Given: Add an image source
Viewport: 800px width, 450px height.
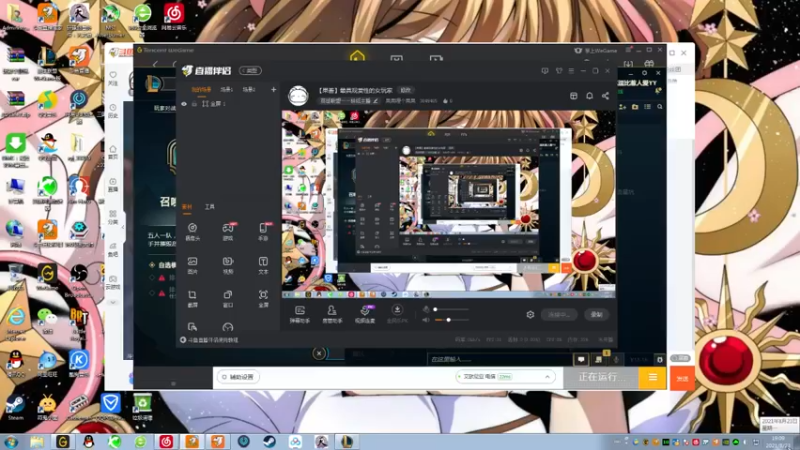Looking at the screenshot, I should [x=192, y=265].
